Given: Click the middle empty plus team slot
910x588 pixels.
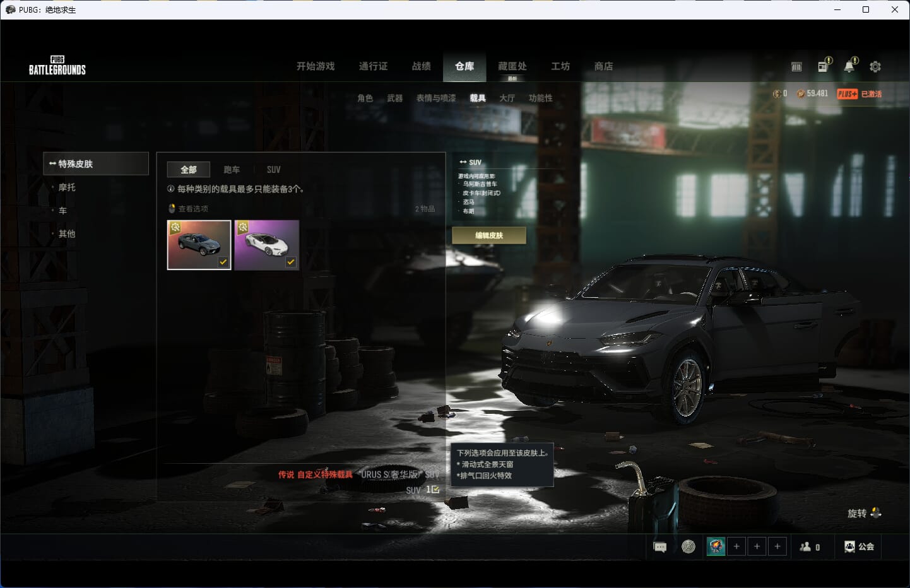Looking at the screenshot, I should [x=757, y=546].
